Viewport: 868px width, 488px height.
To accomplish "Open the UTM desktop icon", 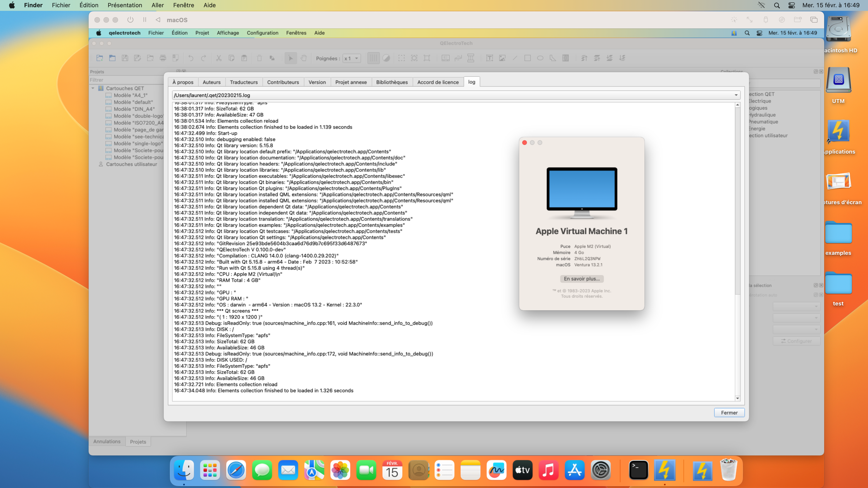I will click(838, 80).
